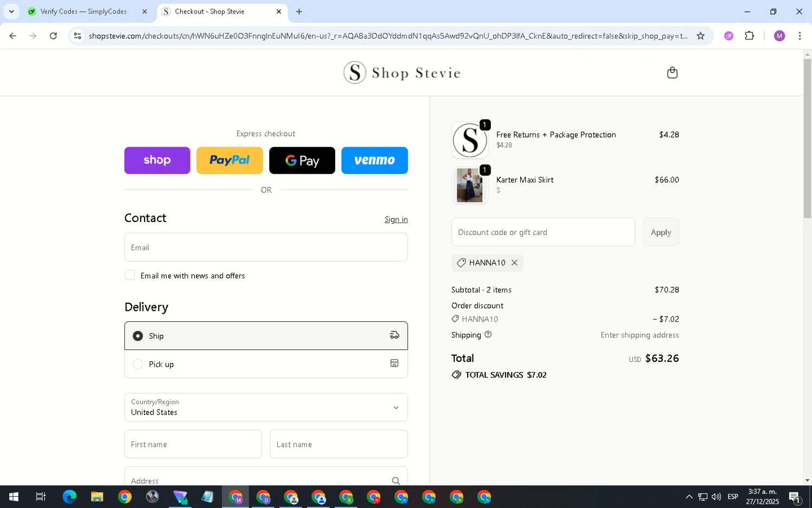Open the volume control in system tray
The image size is (812, 508).
716,497
